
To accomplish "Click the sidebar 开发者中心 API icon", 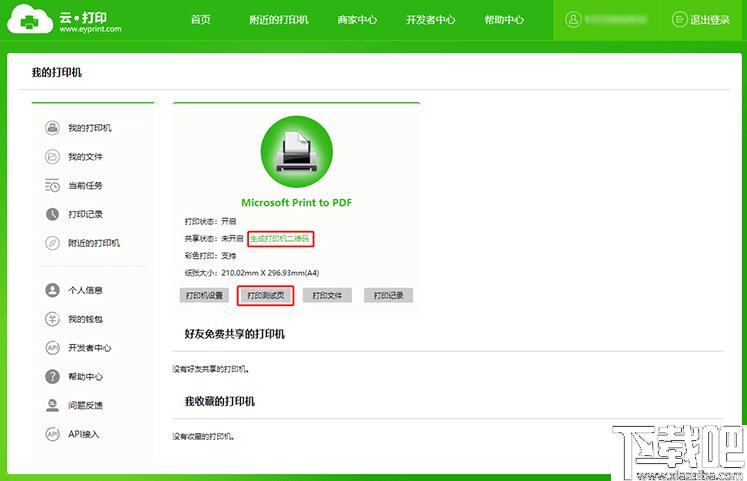I will point(52,348).
